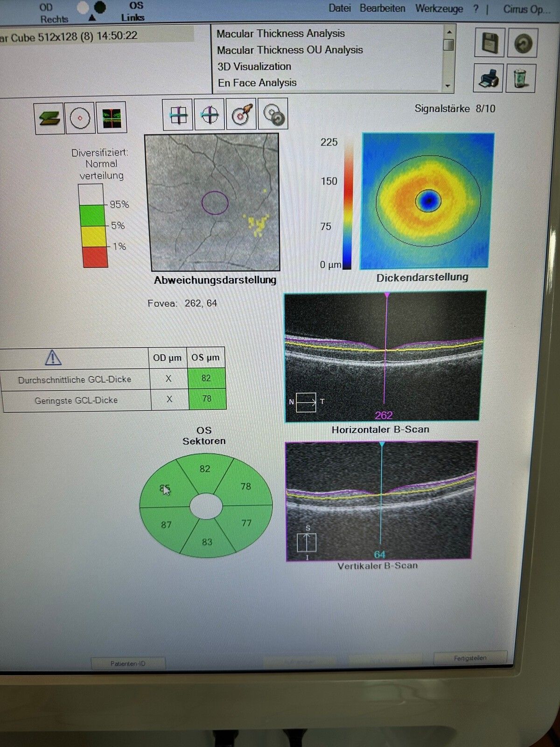Image resolution: width=560 pixels, height=747 pixels.
Task: Click the small triangle below eye indicators
Action: point(92,18)
